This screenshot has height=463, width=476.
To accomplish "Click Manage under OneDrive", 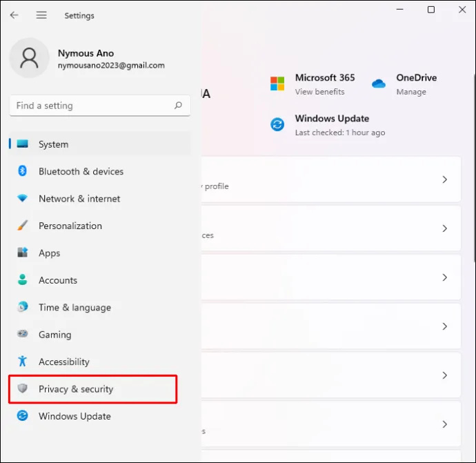I will pos(411,92).
